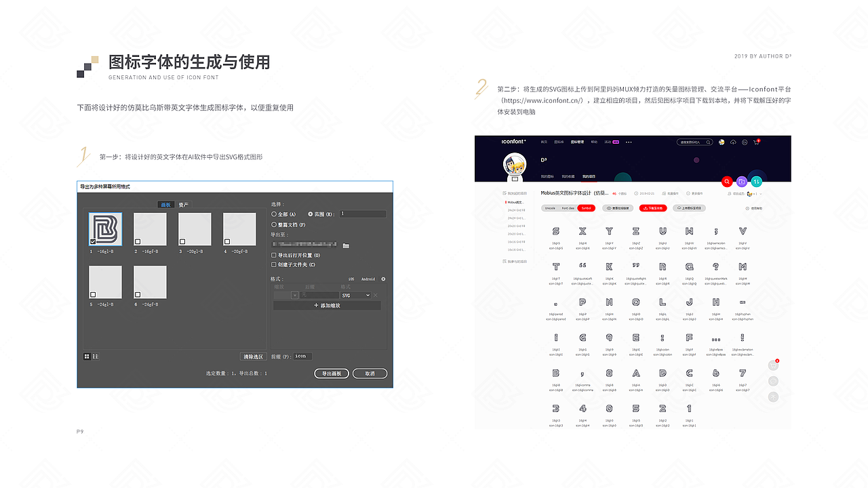The image size is (868, 488).
Task: Click the purple folder floating icon
Action: (742, 182)
